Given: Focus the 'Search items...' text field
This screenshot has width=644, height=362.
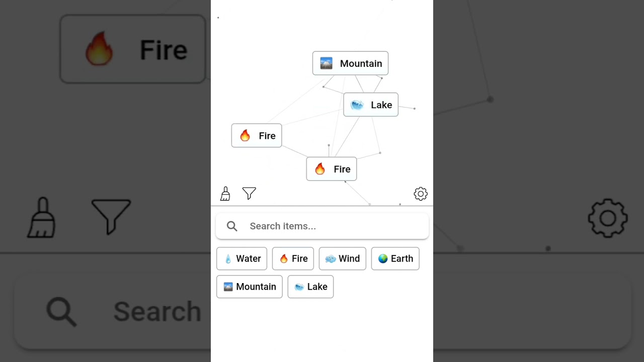Looking at the screenshot, I should pyautogui.click(x=332, y=226).
